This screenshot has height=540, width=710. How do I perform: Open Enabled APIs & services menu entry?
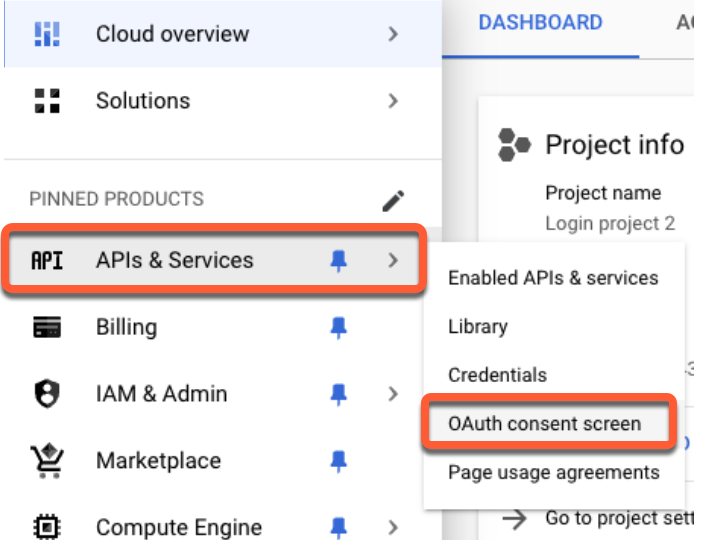tap(553, 278)
